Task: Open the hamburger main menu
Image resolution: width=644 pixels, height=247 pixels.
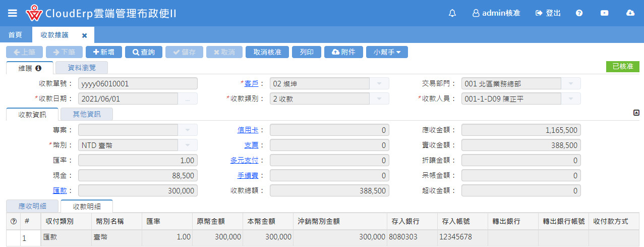Action: (x=13, y=13)
